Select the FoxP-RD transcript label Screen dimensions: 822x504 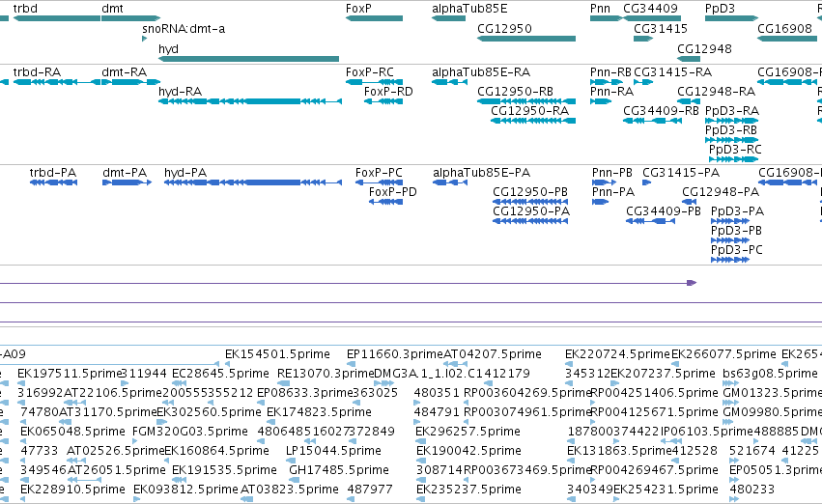(x=388, y=92)
